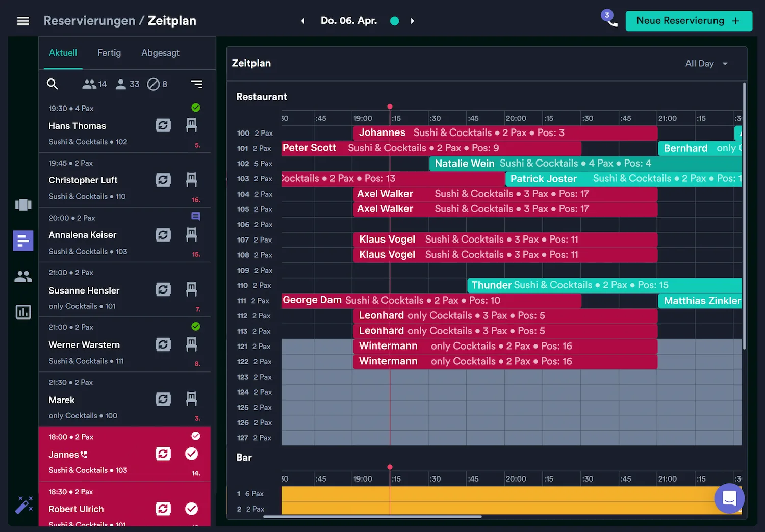The image size is (765, 532).
Task: Toggle the checkmark for Jannes reservation
Action: pos(191,454)
